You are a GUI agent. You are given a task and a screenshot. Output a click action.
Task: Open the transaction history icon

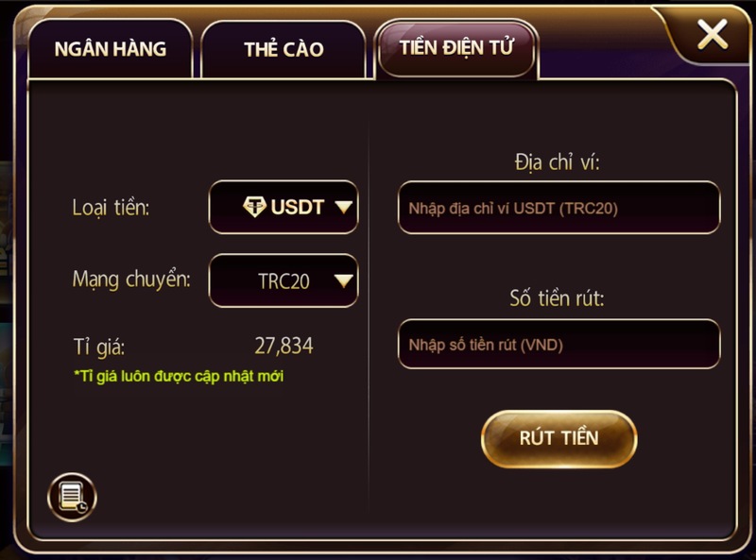click(73, 497)
